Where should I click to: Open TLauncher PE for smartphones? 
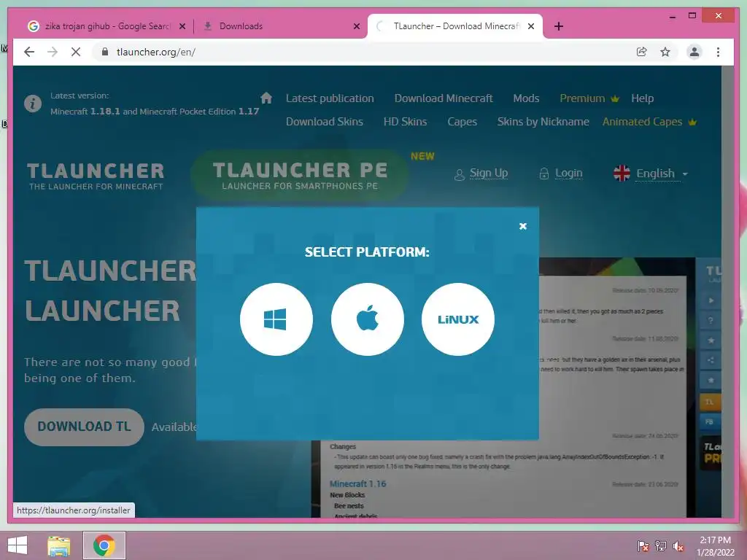pyautogui.click(x=300, y=175)
